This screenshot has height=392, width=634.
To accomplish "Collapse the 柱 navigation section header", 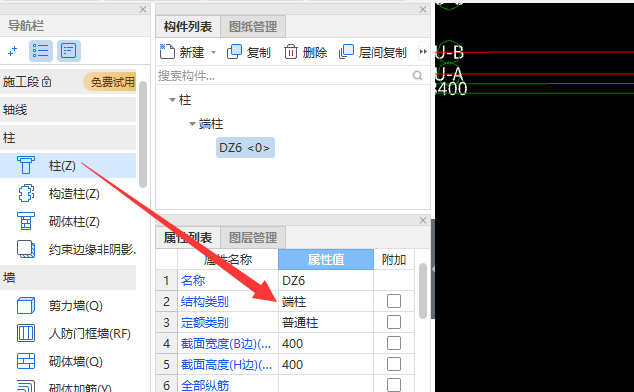I will tap(68, 138).
